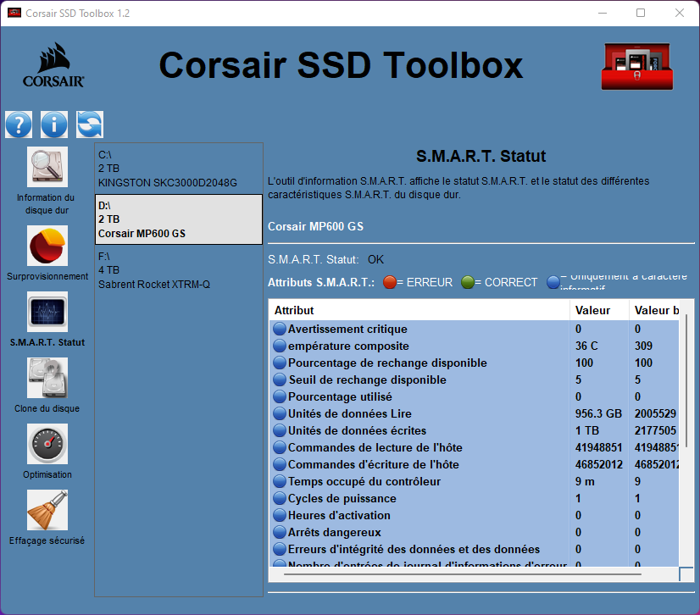
Task: Select the S.M.A.R.T. Statut monitor icon
Action: coord(47,312)
